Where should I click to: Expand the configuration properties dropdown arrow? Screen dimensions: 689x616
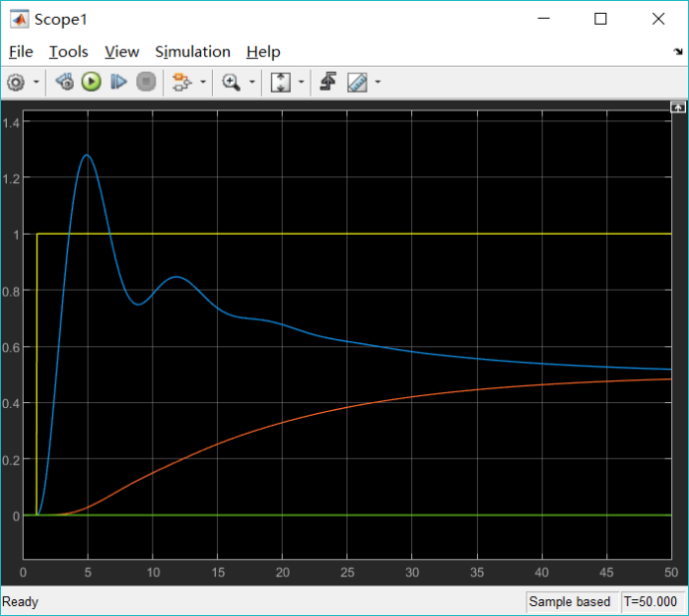[x=37, y=82]
